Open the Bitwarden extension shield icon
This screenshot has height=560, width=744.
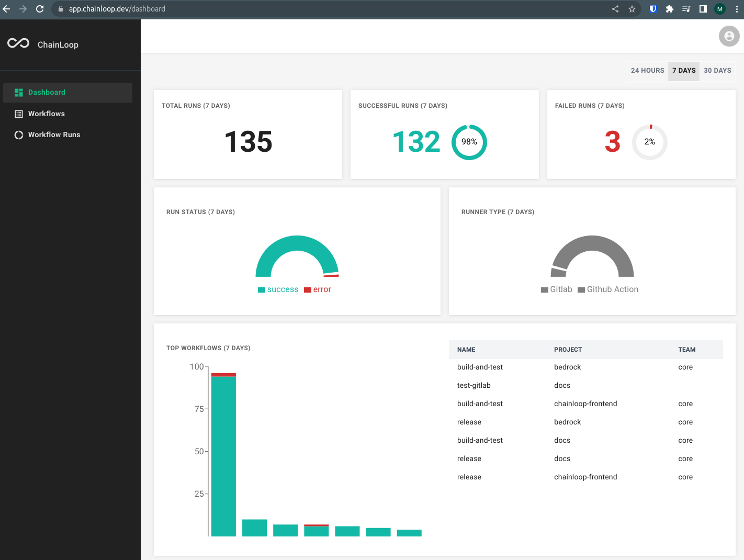tap(652, 9)
